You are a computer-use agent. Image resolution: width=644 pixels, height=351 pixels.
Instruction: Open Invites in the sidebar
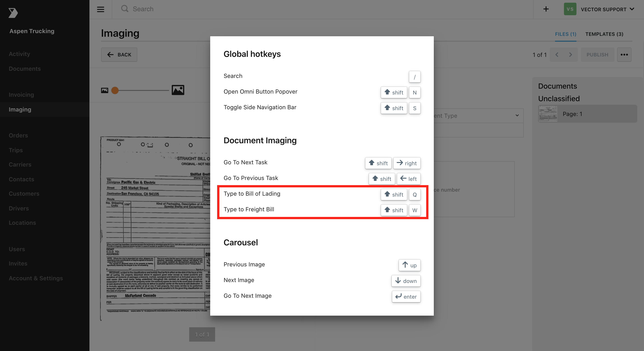tap(18, 263)
